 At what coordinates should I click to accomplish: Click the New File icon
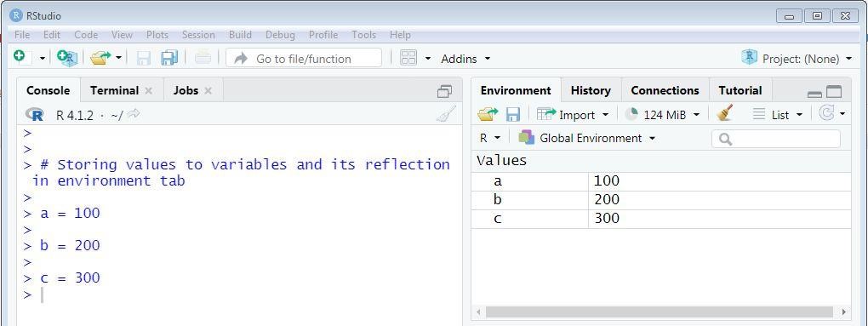point(20,56)
